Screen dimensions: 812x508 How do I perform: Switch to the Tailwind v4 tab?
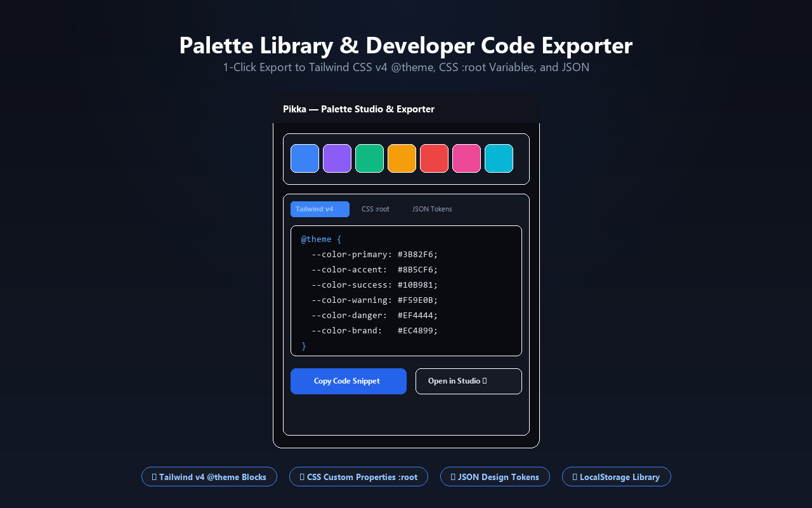320,209
